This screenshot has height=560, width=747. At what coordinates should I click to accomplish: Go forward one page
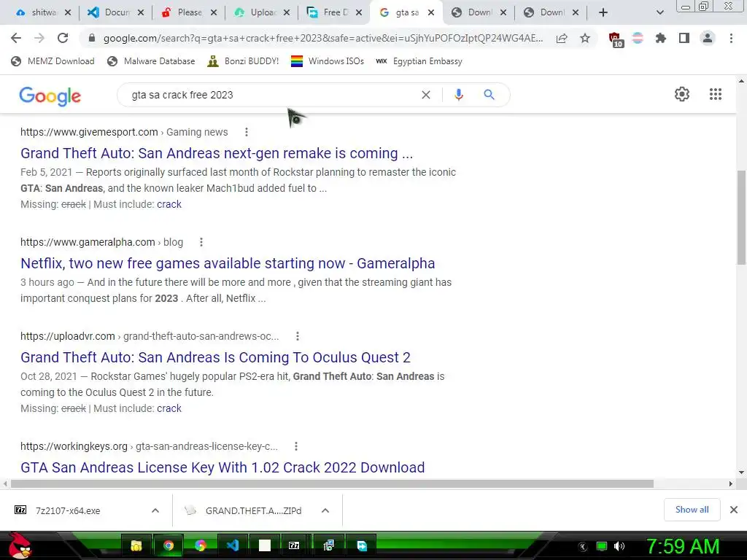(39, 38)
